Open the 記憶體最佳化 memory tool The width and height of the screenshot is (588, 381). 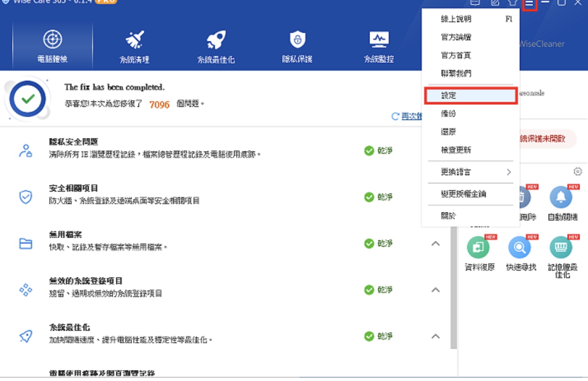[562, 257]
